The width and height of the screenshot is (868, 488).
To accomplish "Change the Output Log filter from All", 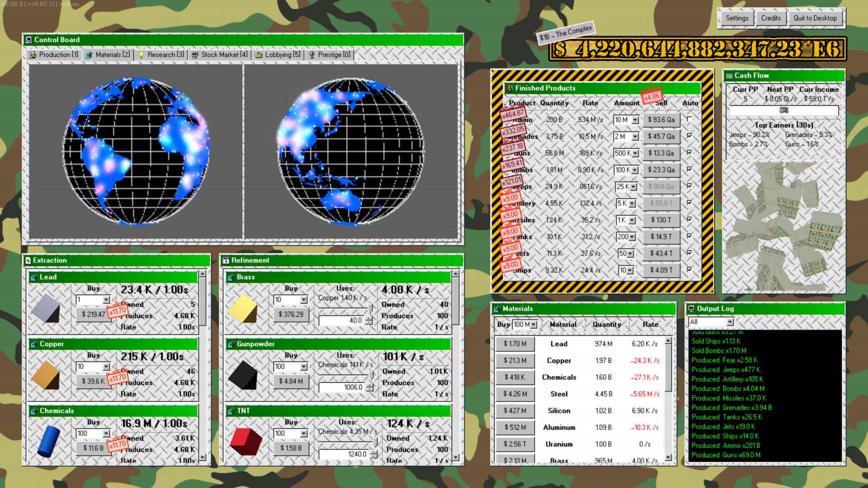I will (x=729, y=322).
